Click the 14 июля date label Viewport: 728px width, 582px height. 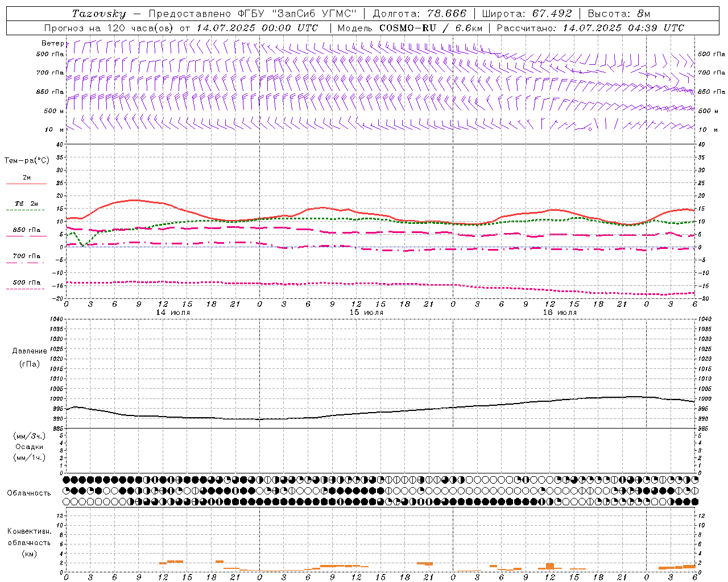click(173, 313)
